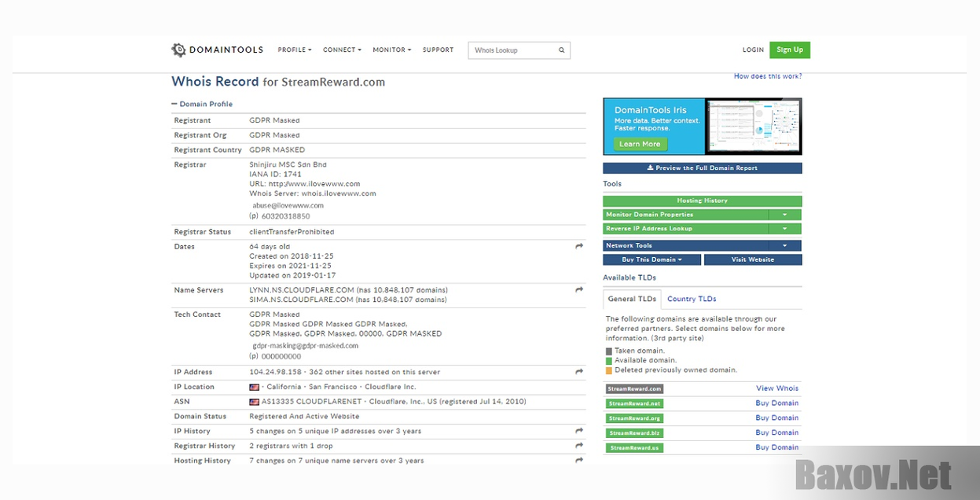Click the SIMA.NS.CLOUDFLARE.COM name server
The image size is (980, 500).
pos(301,300)
